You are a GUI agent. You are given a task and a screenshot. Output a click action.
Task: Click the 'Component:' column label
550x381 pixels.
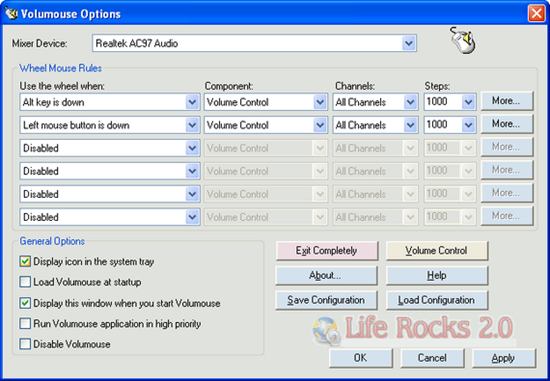point(229,86)
